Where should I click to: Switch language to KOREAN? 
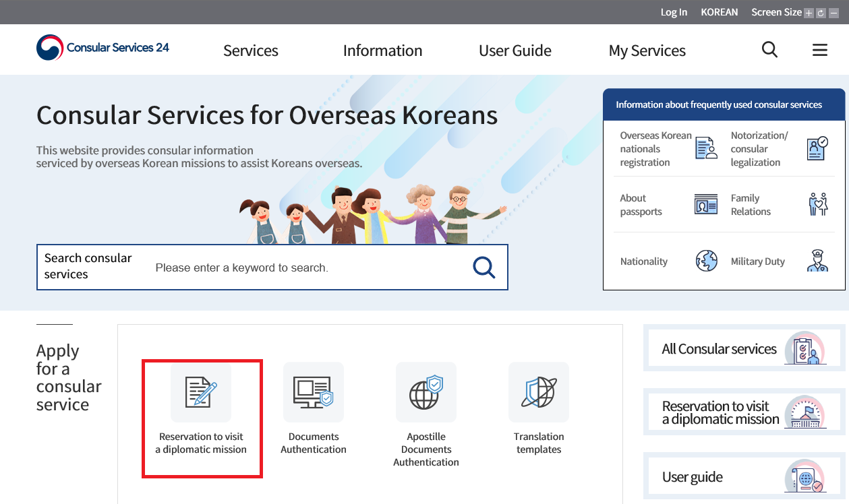(x=720, y=12)
